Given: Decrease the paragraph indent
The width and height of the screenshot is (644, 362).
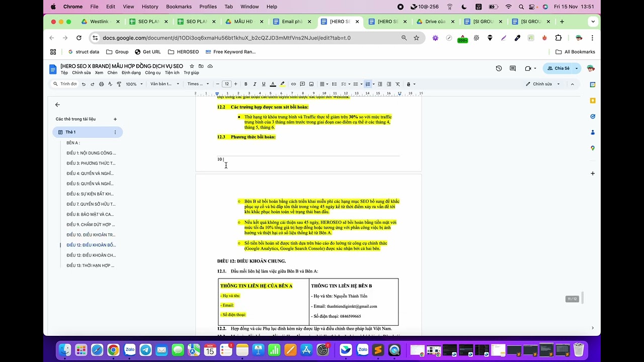Looking at the screenshot, I should (x=380, y=84).
